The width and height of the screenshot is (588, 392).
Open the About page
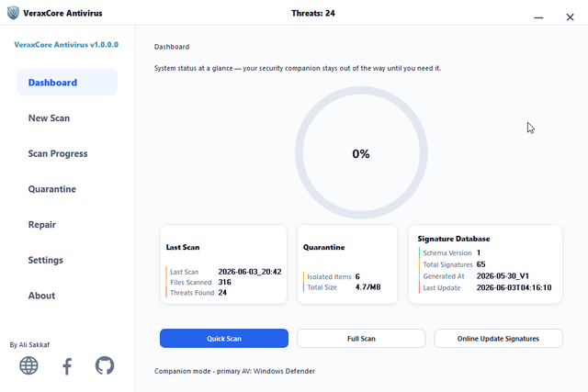click(41, 296)
